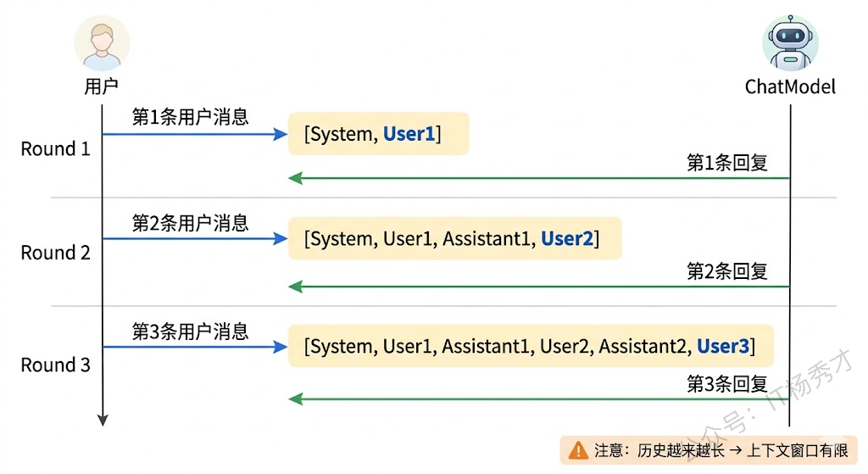Click the 第3条用户消息 arrow label
This screenshot has height=474, width=868.
coord(190,331)
